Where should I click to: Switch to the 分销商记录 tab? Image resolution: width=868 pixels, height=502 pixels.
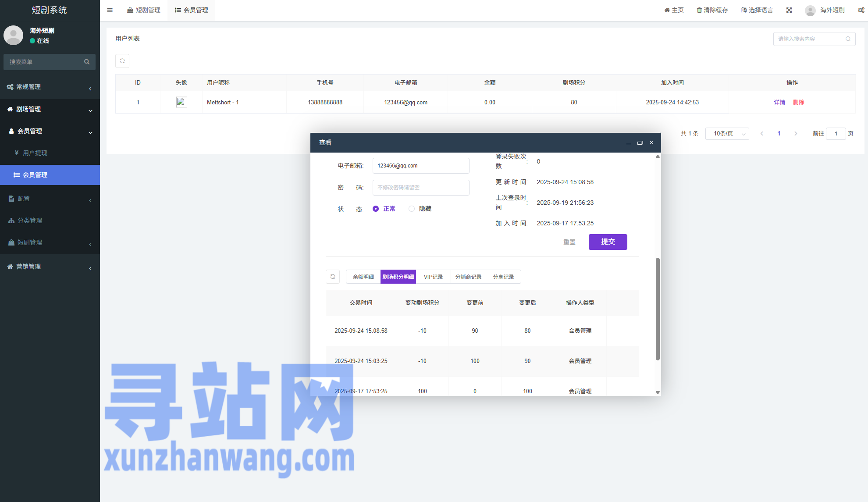(468, 277)
